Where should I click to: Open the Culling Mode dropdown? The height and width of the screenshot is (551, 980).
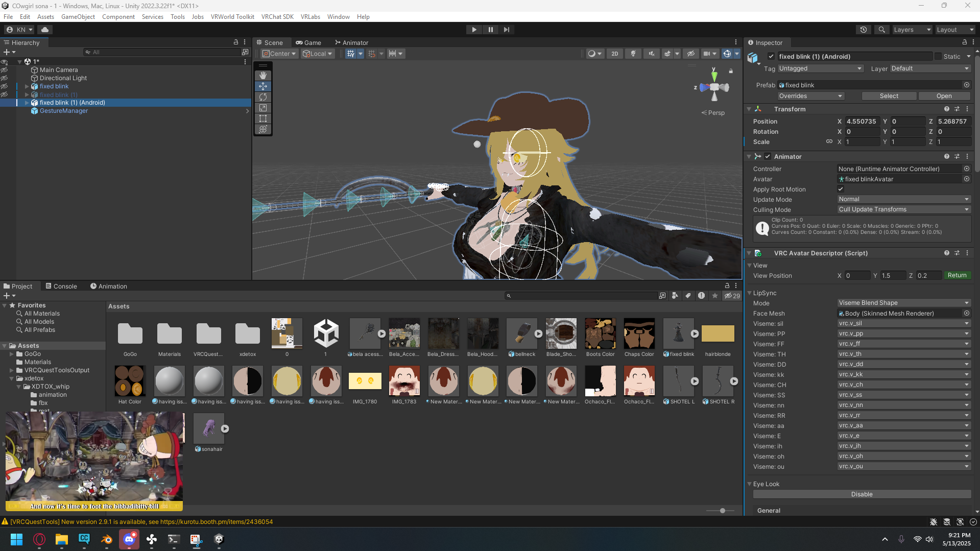pos(904,209)
